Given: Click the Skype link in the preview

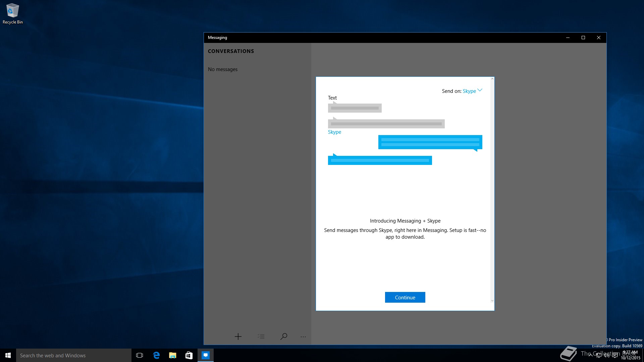Looking at the screenshot, I should pyautogui.click(x=334, y=132).
